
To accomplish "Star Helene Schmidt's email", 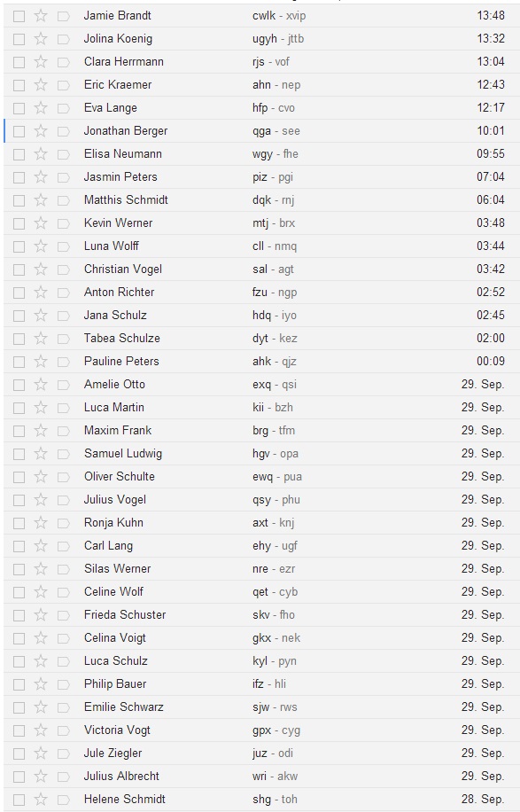I will [41, 800].
